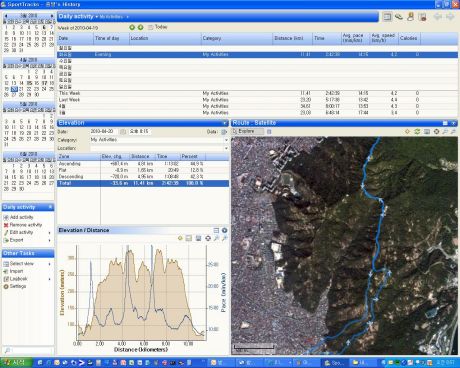Expand the Export submenu
This screenshot has height=368, width=460.
[50, 240]
